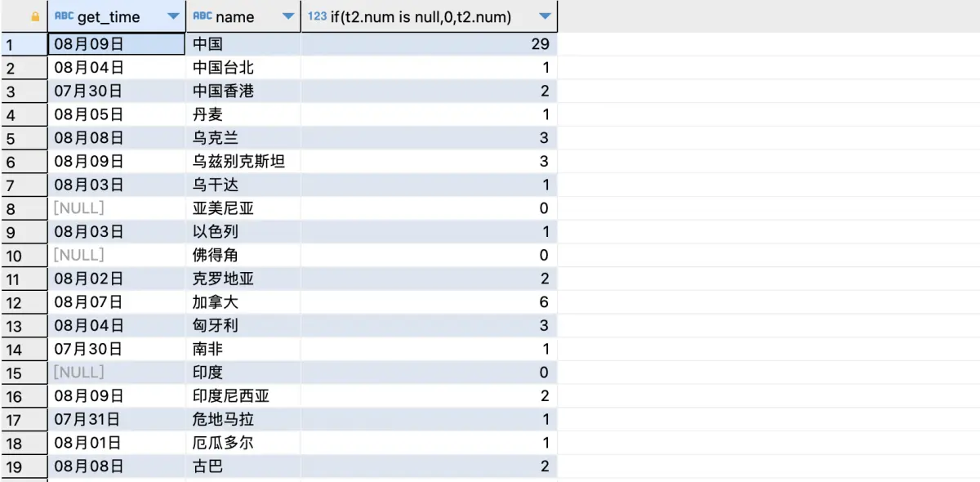Select the [NULL] get_time cell for 佛得角
This screenshot has height=482, width=980.
coord(117,256)
